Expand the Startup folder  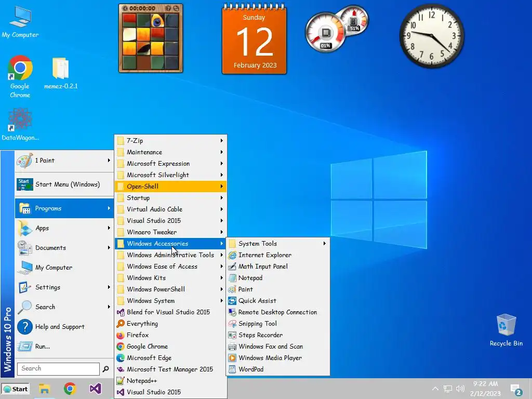(170, 198)
